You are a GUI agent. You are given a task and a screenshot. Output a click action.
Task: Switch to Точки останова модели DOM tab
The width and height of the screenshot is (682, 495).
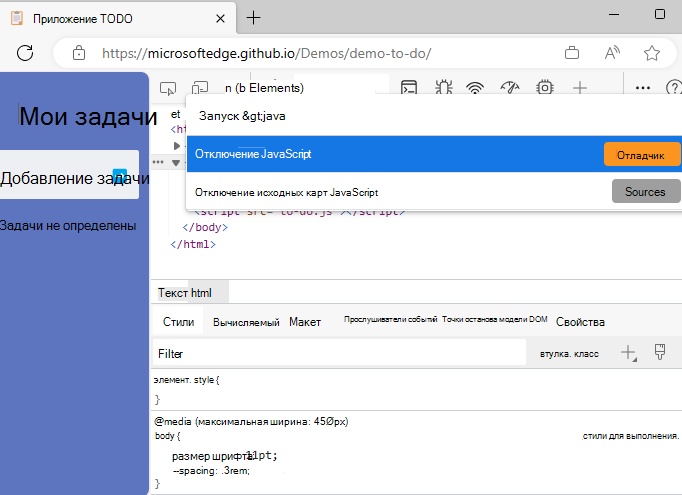(495, 319)
